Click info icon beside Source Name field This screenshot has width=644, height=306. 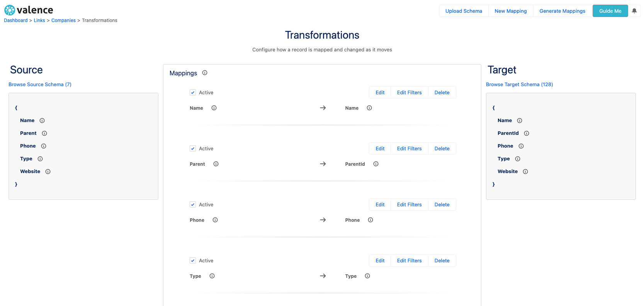click(x=42, y=121)
